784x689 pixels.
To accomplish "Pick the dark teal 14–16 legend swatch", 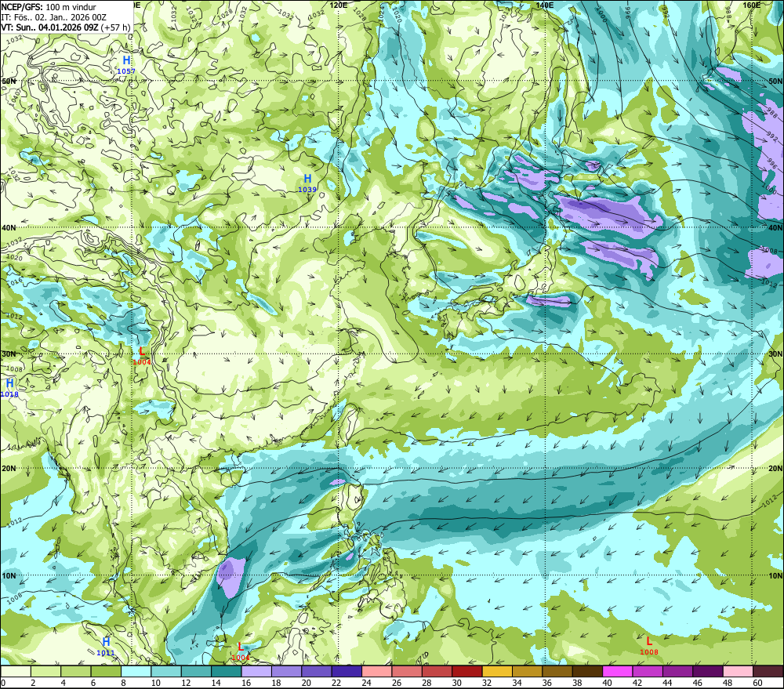I will 226,671.
